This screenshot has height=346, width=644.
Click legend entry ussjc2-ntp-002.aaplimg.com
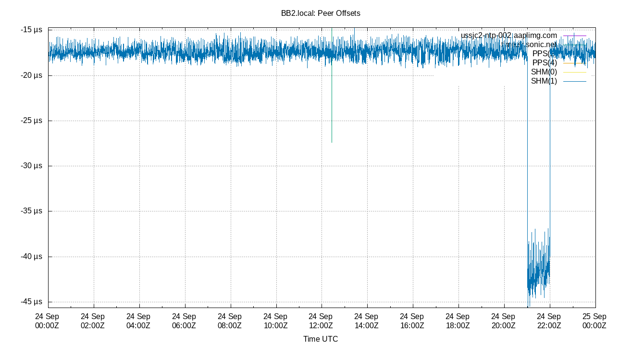tap(509, 36)
